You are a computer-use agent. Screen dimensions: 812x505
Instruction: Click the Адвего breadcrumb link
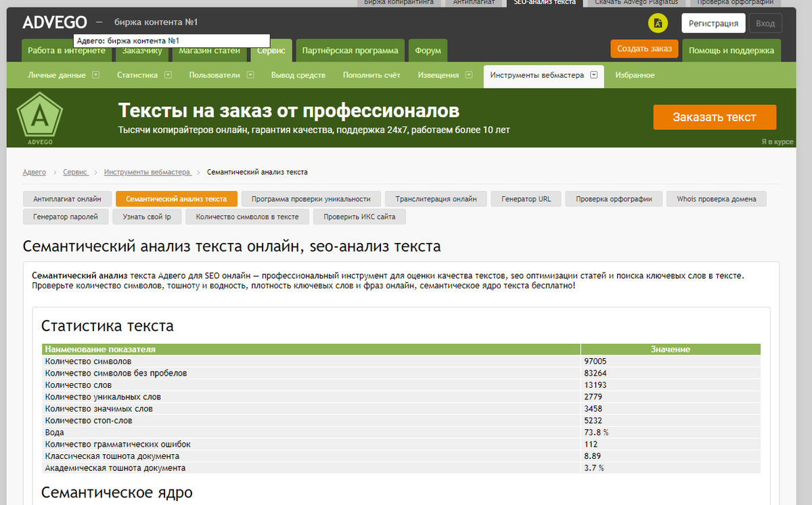pyautogui.click(x=35, y=172)
